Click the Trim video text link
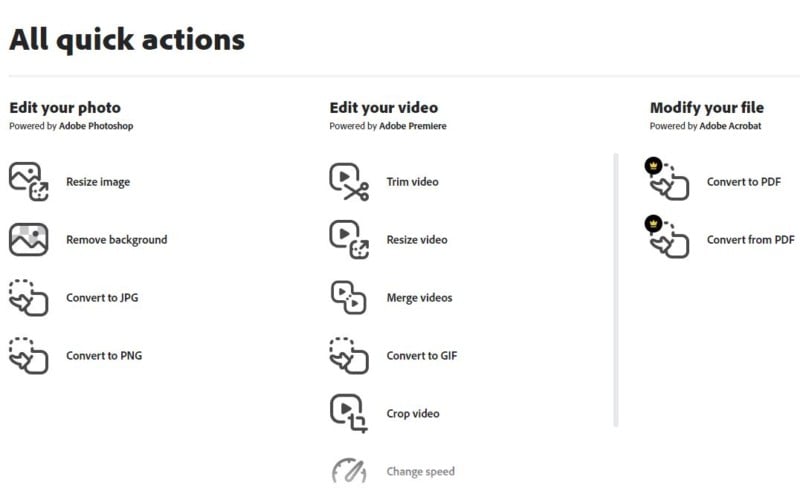800x497 pixels. 412,182
